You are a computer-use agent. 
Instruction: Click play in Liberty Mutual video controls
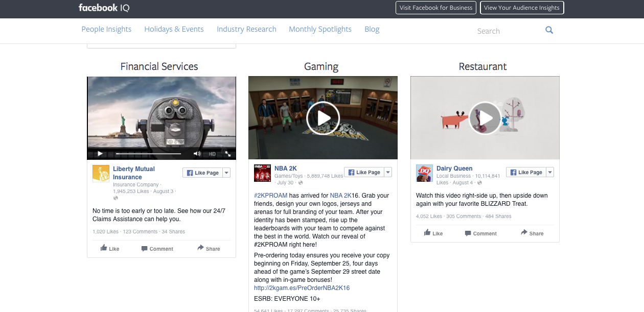(100, 153)
